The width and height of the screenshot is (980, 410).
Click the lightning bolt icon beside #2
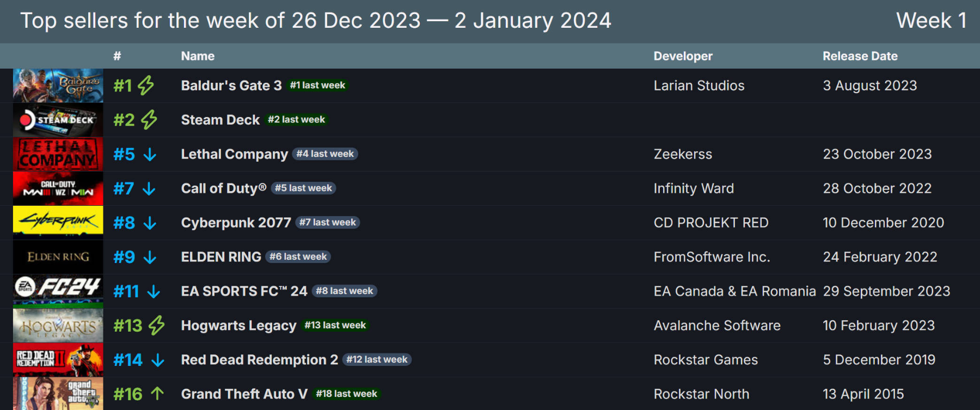[x=149, y=120]
